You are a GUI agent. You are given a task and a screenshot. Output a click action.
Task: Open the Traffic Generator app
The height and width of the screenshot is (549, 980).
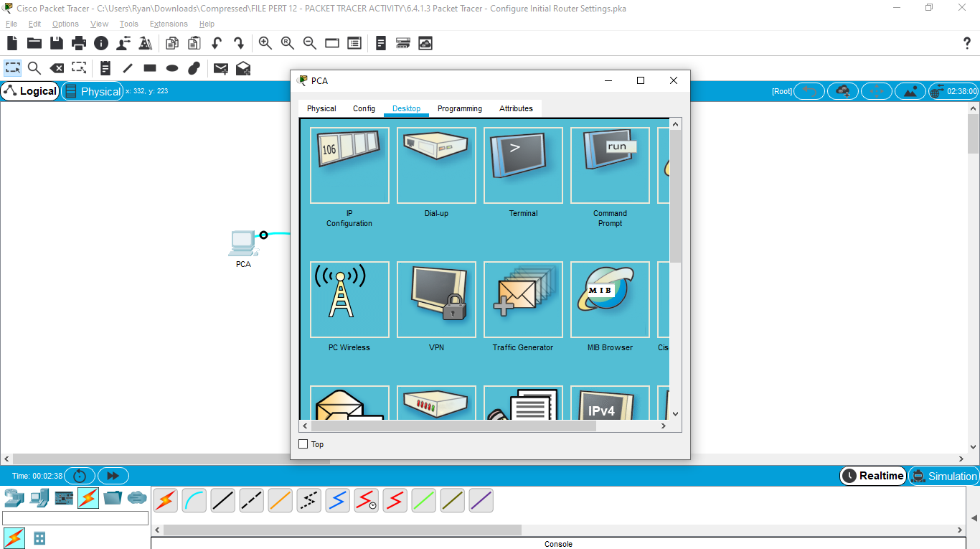(x=523, y=299)
